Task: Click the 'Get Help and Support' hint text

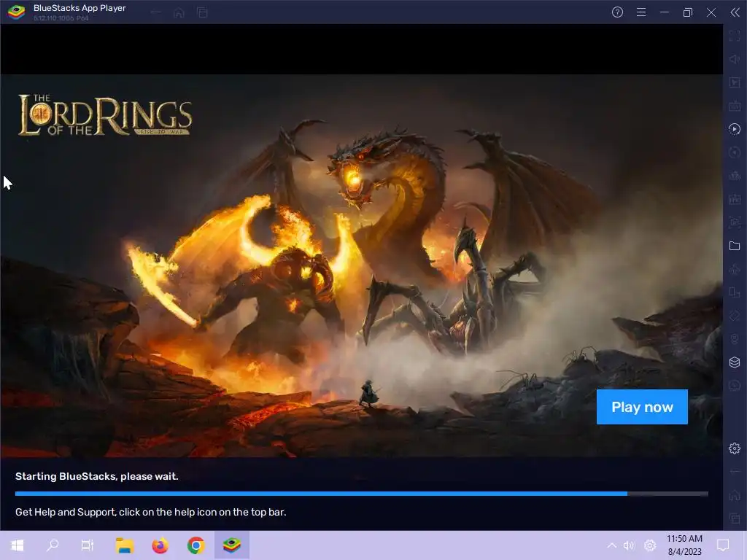Action: coord(150,512)
